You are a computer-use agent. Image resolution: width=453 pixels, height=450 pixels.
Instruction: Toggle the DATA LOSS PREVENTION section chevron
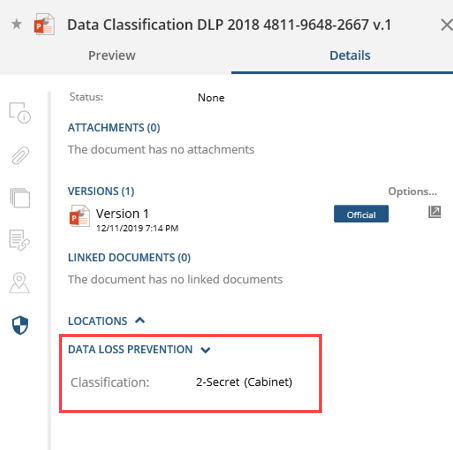(x=205, y=350)
